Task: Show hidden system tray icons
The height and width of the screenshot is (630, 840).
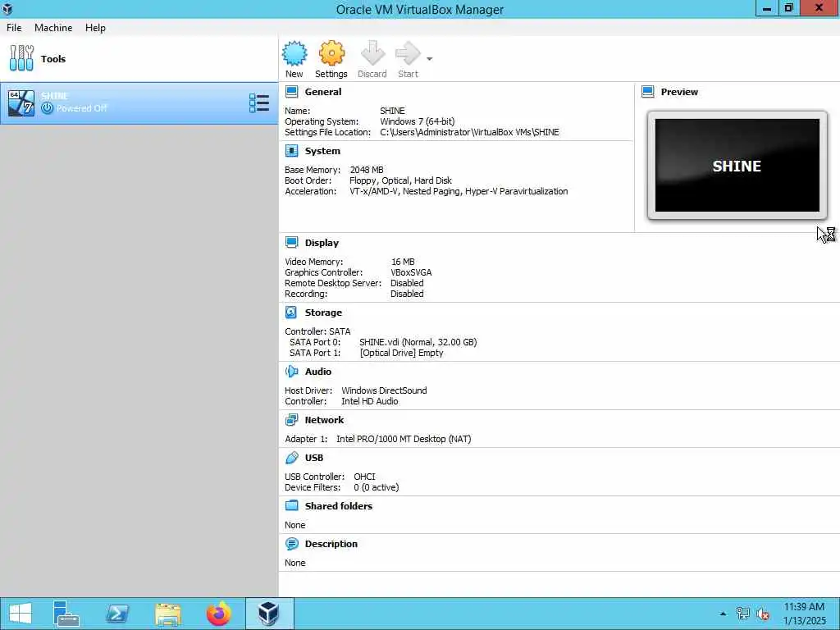Action: (723, 614)
